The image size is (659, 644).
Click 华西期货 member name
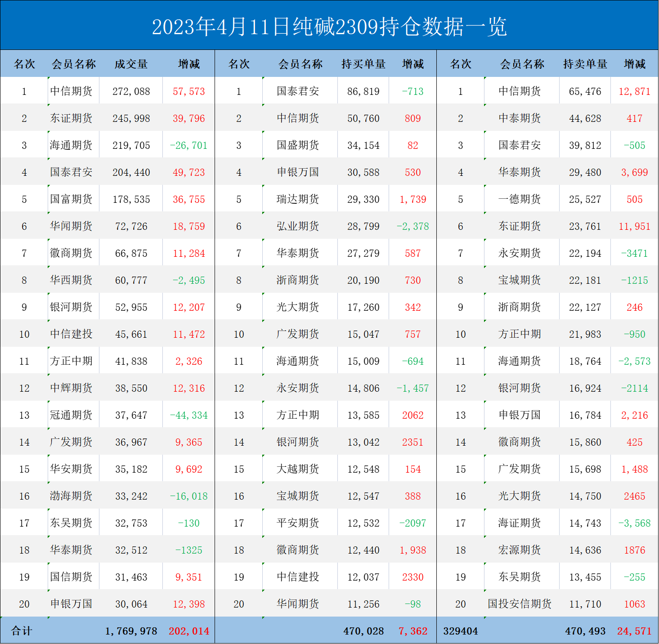[71, 280]
